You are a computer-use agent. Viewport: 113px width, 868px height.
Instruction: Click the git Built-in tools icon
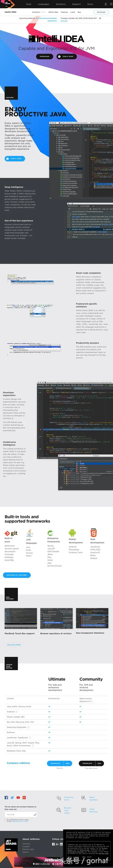11,533
